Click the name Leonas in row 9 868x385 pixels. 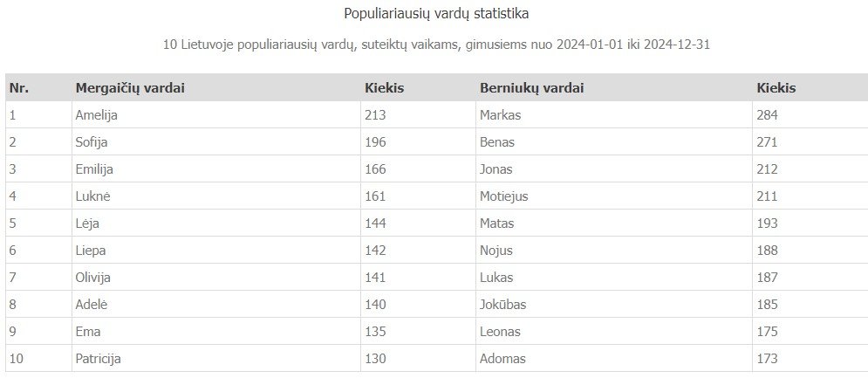pyautogui.click(x=501, y=332)
